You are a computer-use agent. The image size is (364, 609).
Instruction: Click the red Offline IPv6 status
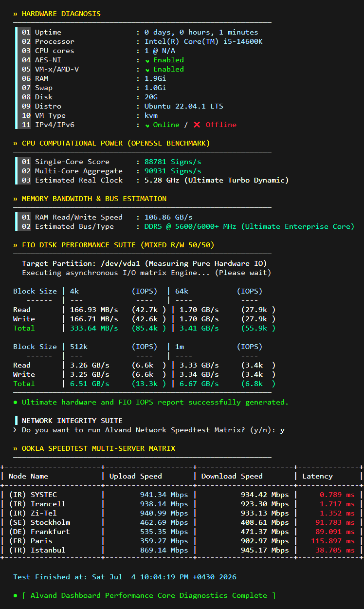(x=221, y=125)
